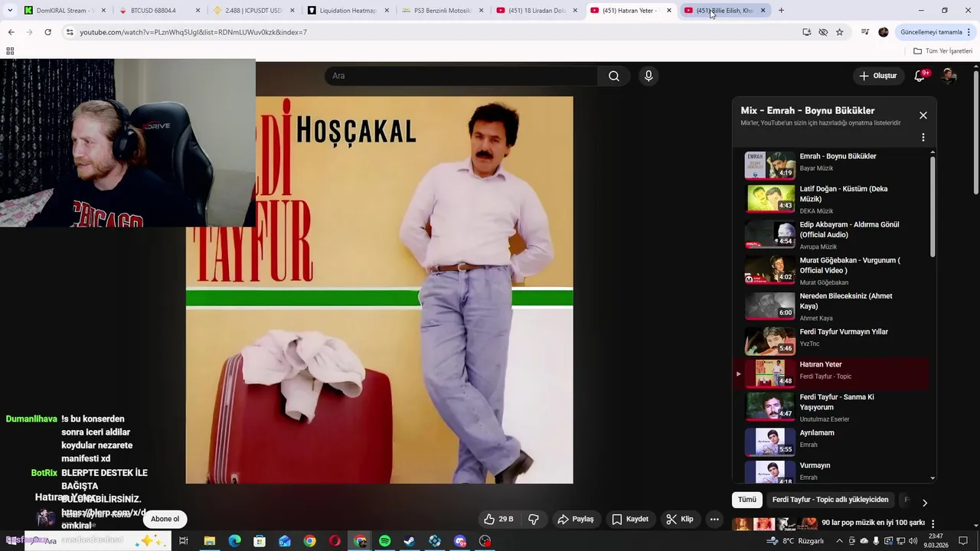Open Spotify from the taskbar
Image resolution: width=980 pixels, height=551 pixels.
pyautogui.click(x=385, y=541)
